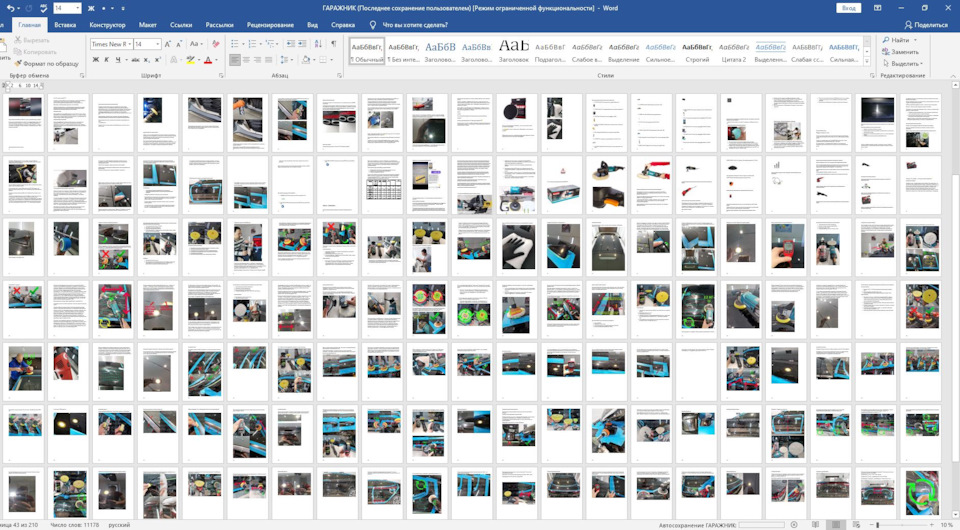960x530 pixels.
Task: Set justify paragraph alignment
Action: coord(268,60)
